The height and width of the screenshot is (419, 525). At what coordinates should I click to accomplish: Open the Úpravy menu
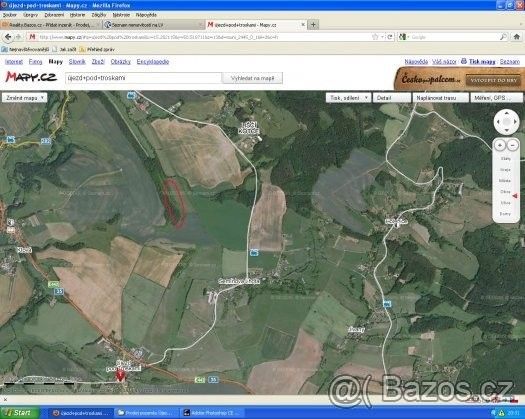click(30, 15)
